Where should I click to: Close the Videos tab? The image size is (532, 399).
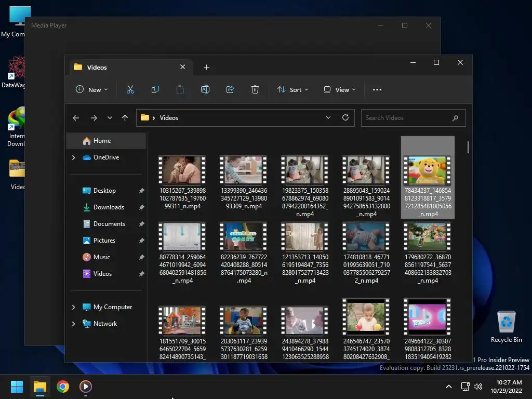tap(182, 67)
